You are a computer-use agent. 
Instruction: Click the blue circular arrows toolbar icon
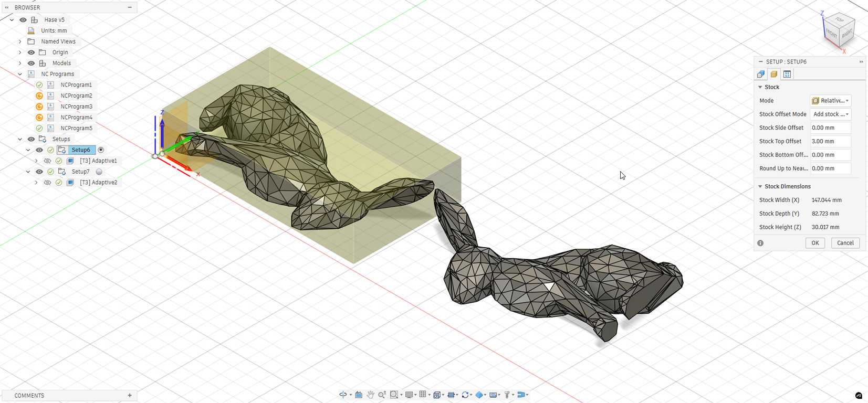465,395
